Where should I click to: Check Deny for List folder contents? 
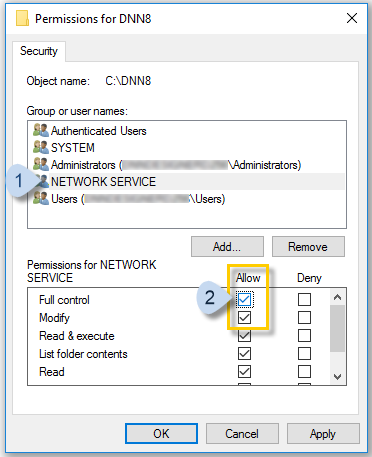point(304,353)
